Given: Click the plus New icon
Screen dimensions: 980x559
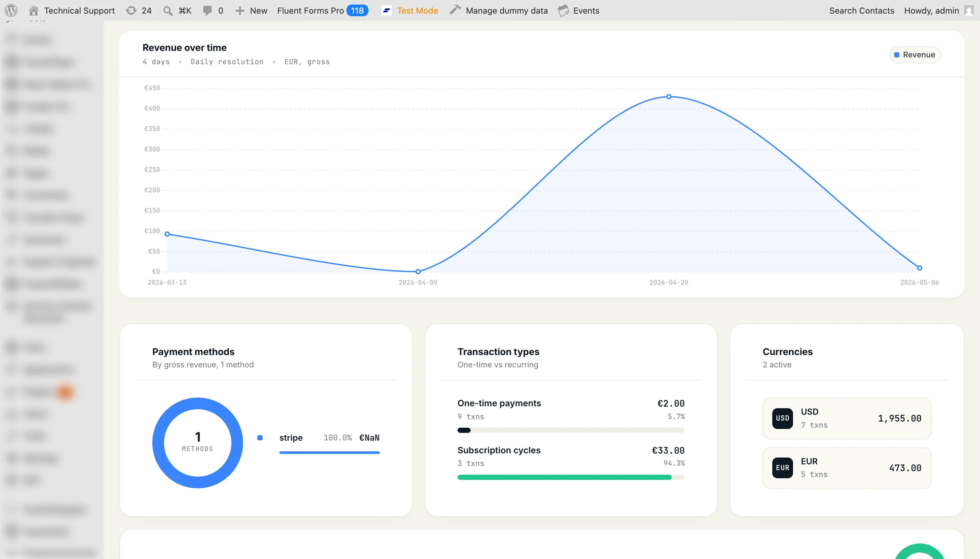Looking at the screenshot, I should 240,11.
